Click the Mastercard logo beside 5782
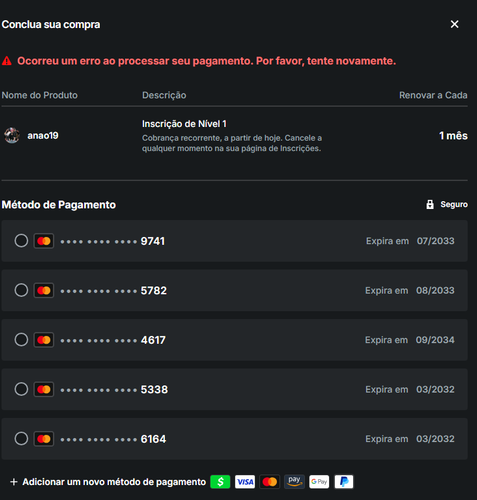The width and height of the screenshot is (477, 500). pyautogui.click(x=44, y=290)
